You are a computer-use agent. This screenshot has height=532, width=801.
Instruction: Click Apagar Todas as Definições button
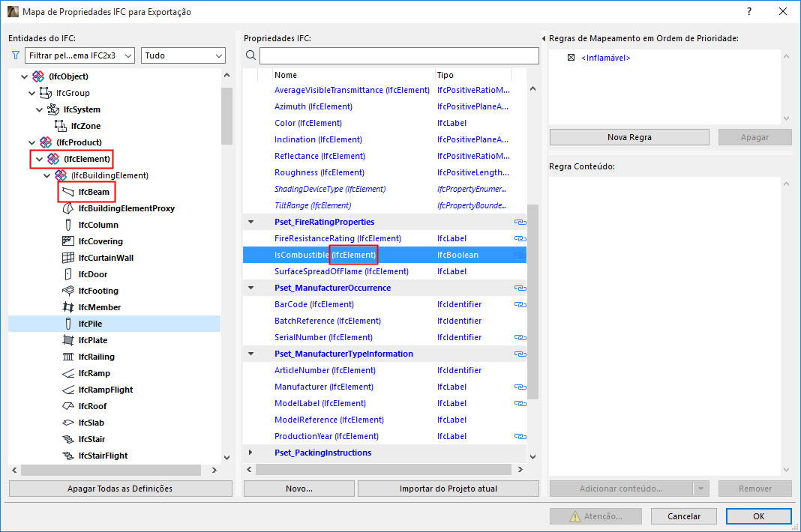[121, 489]
